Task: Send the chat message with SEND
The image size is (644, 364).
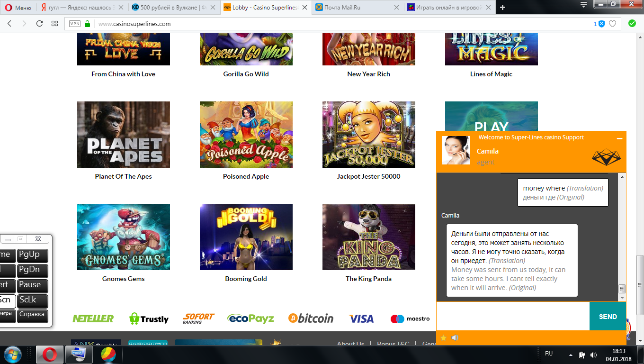Action: [x=608, y=316]
